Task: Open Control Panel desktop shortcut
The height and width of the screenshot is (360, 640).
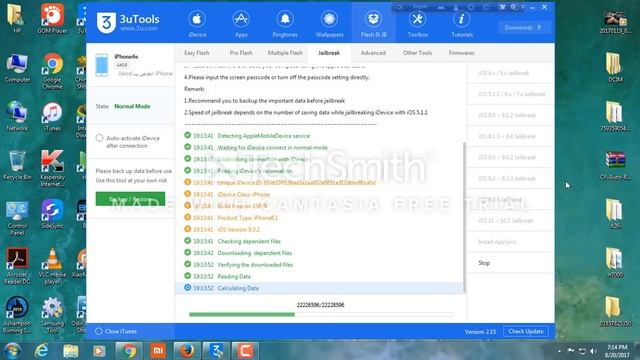Action: 17,218
